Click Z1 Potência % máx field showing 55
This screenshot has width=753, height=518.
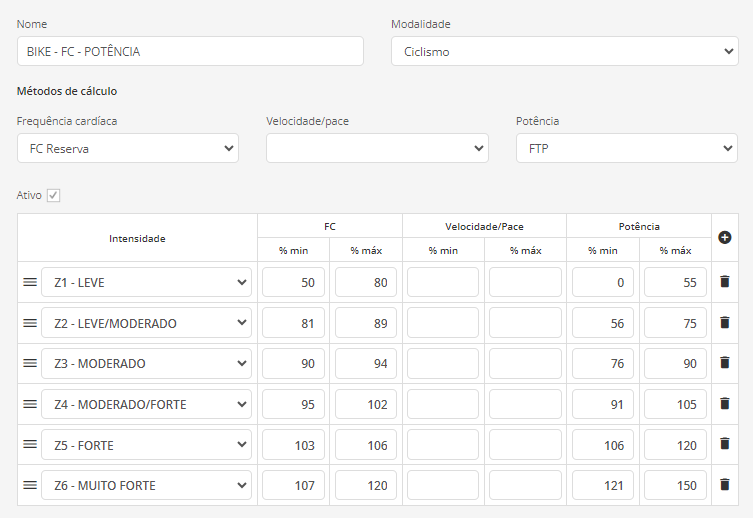click(675, 282)
